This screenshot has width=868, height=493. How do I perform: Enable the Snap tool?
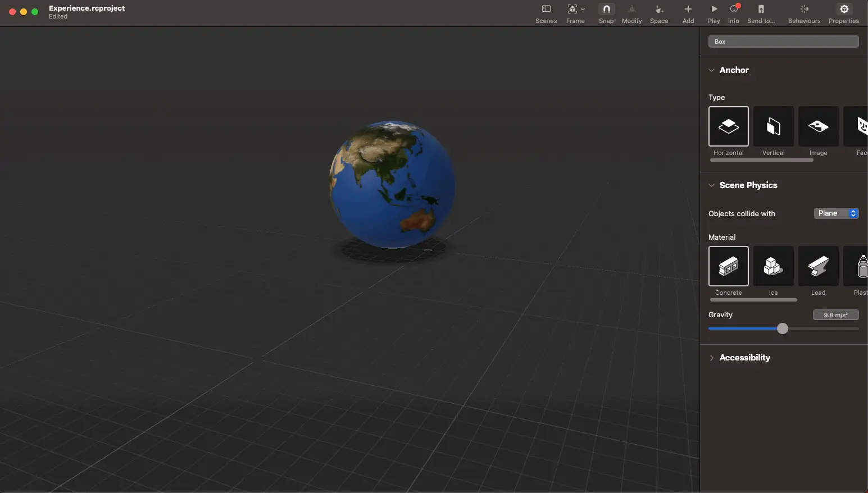pos(606,13)
